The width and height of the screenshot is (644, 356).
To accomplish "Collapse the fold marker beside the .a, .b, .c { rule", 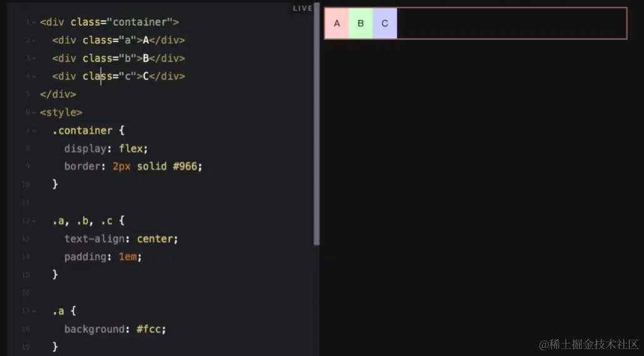I will pos(34,221).
